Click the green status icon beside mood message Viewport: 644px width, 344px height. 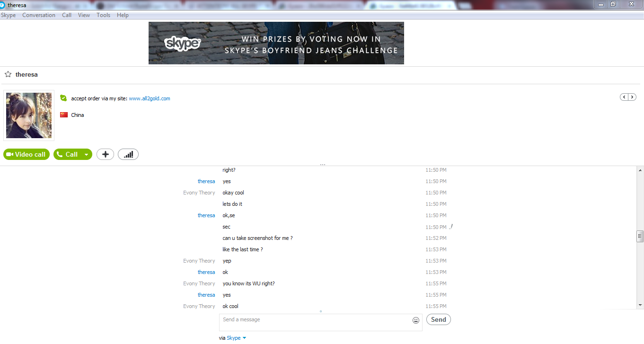(63, 98)
